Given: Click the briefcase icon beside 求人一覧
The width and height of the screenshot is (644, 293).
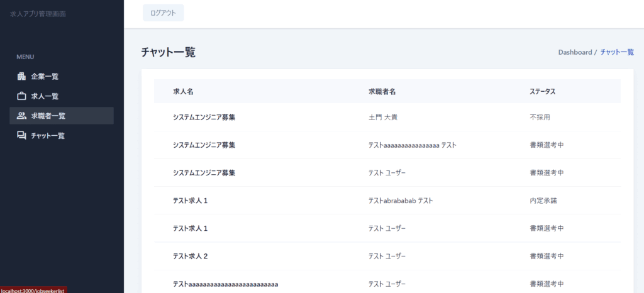Looking at the screenshot, I should 21,96.
